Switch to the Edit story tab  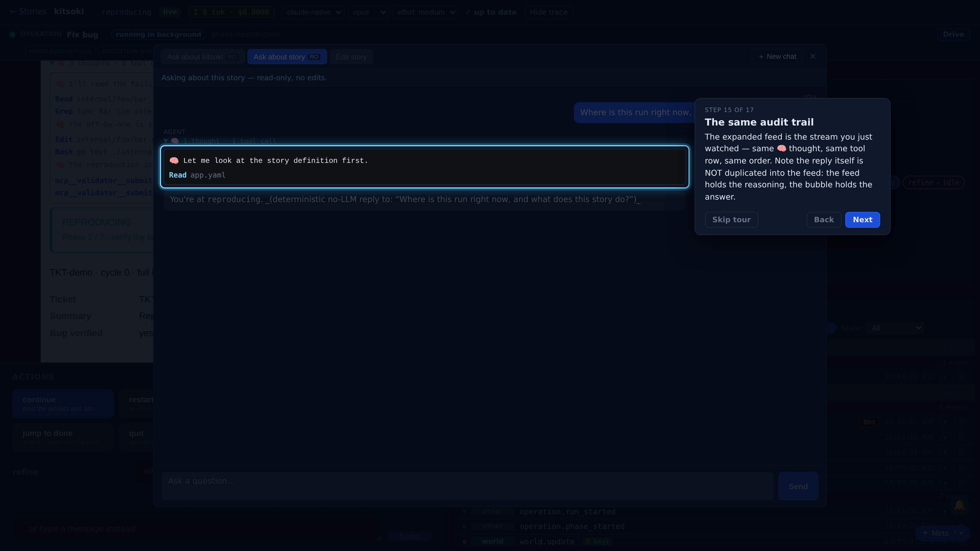[x=351, y=57]
